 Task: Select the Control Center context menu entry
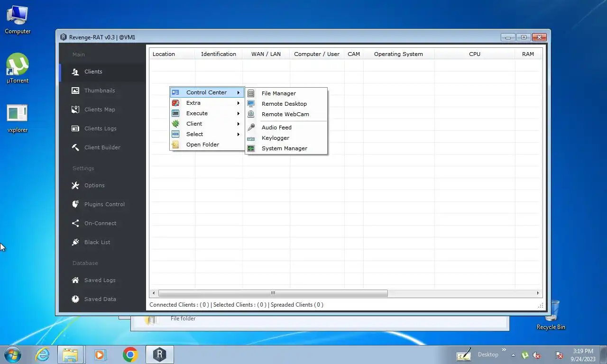(x=207, y=92)
